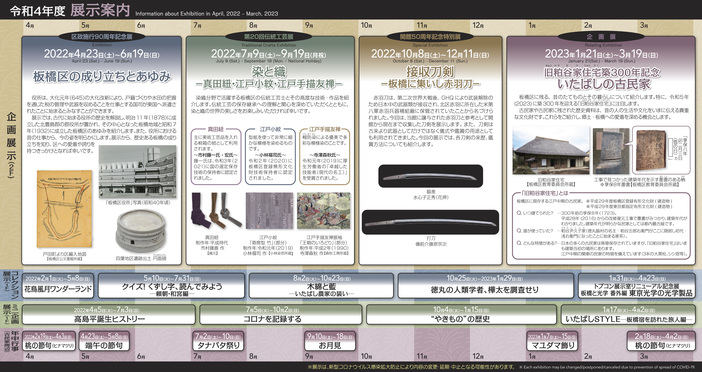702x372 pixels.
Task: View the 板橋区役所 black-and-white building photo
Action: click(137, 172)
